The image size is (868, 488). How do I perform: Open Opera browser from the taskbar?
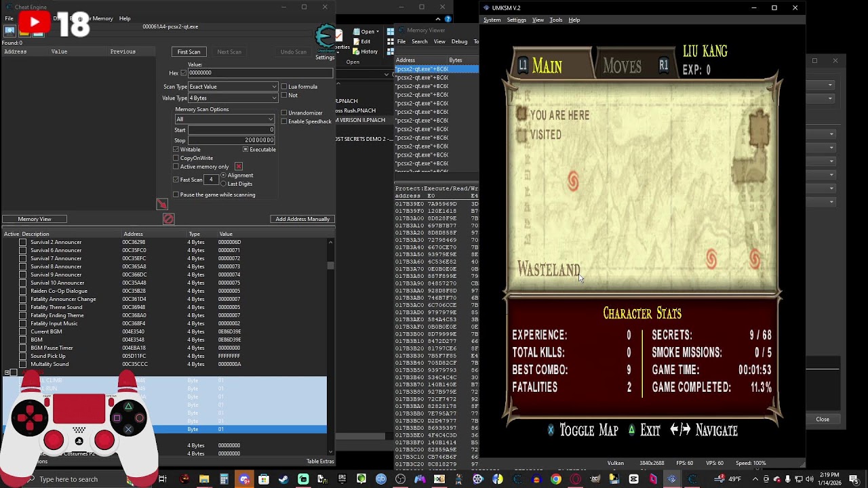click(575, 479)
